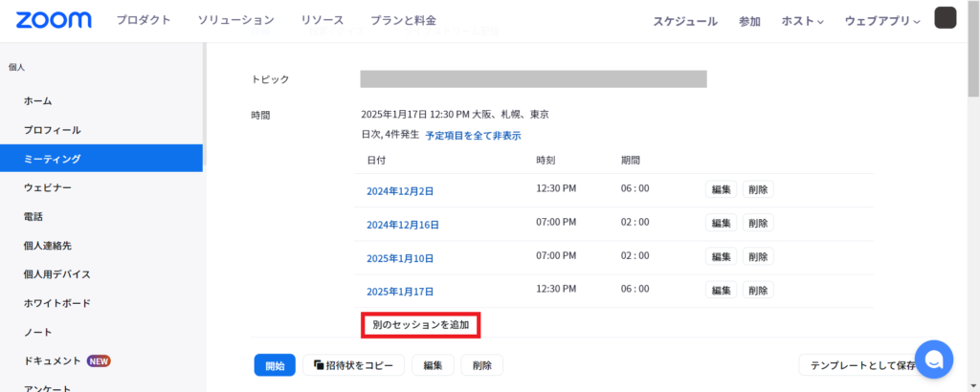Click 別のセッションを追加 button
980x392 pixels.
(x=420, y=325)
